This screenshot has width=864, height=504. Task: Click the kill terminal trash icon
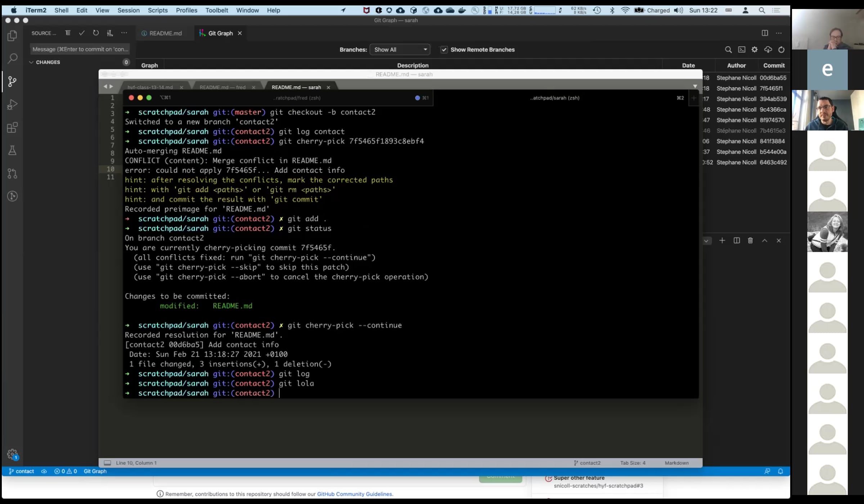(750, 240)
